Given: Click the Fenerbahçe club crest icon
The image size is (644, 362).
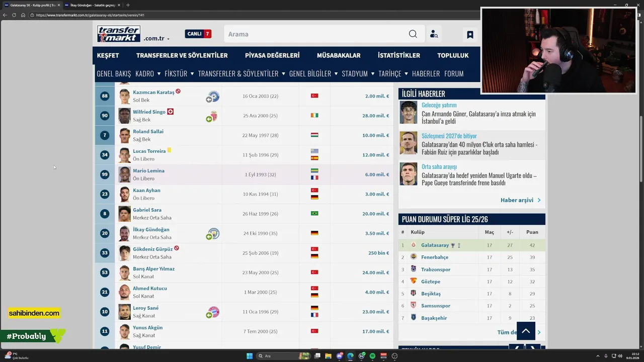Looking at the screenshot, I should click(x=414, y=257).
